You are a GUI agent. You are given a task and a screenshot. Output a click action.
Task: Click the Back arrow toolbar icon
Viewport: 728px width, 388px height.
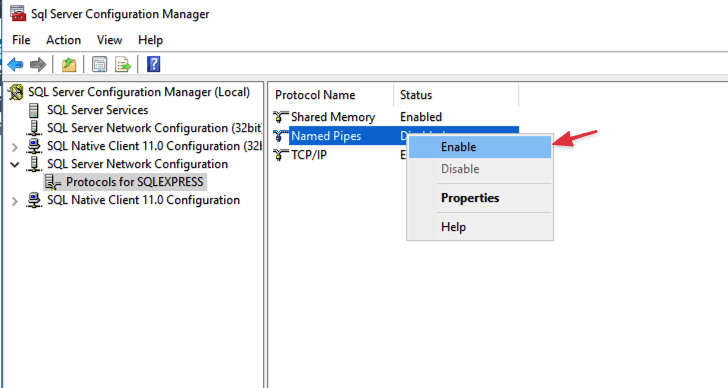click(x=15, y=64)
